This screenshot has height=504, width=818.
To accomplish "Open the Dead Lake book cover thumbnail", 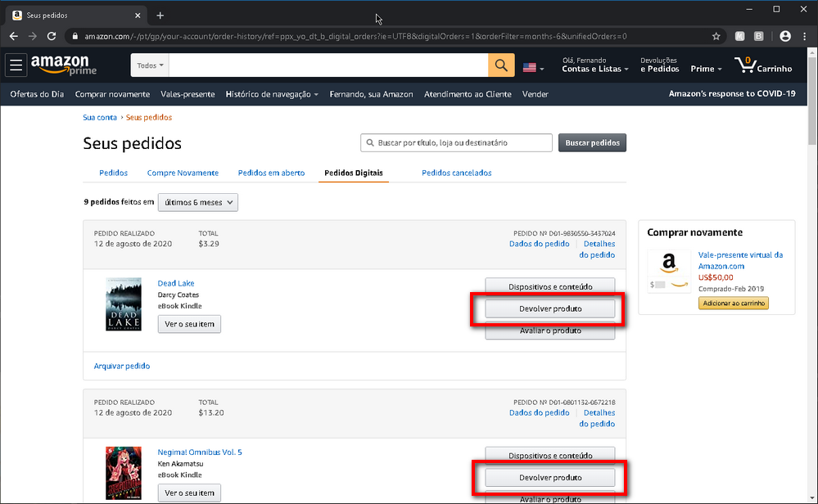I will click(x=124, y=304).
